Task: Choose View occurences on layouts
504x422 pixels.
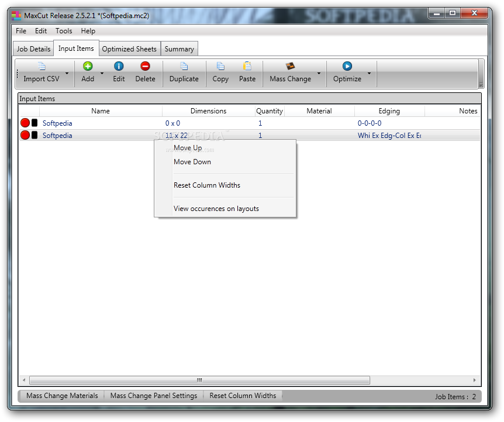Action: point(225,209)
